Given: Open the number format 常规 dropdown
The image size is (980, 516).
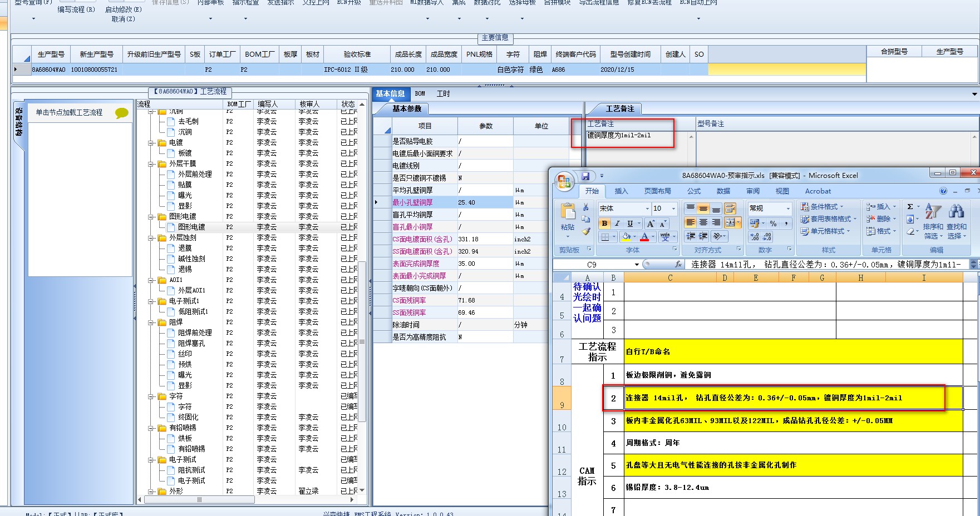Looking at the screenshot, I should 788,209.
